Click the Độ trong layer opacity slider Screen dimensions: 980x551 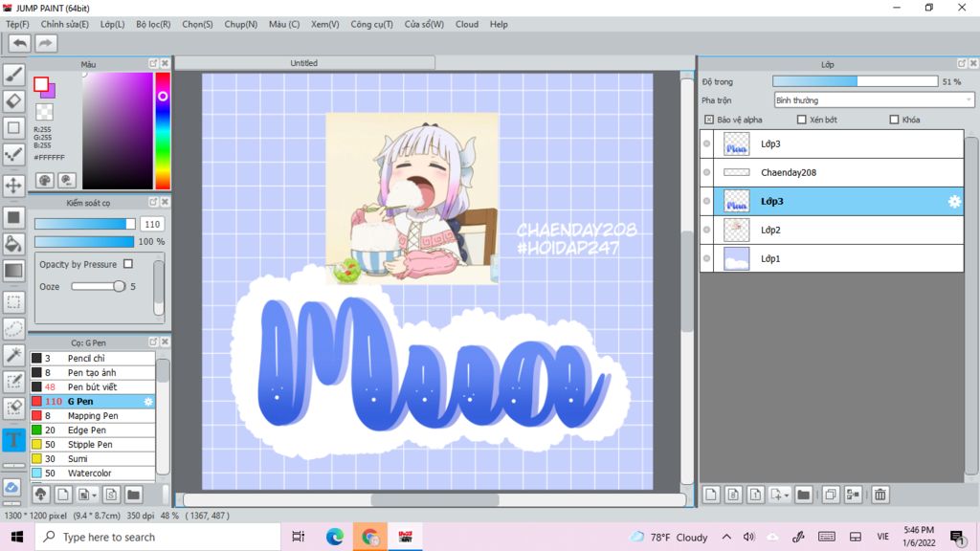tap(855, 81)
